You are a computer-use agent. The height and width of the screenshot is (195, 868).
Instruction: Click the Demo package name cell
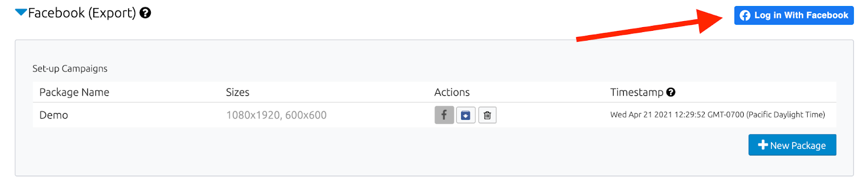(x=54, y=115)
